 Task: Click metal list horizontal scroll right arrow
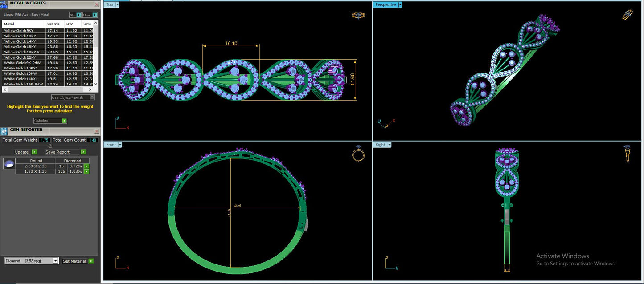(91, 89)
